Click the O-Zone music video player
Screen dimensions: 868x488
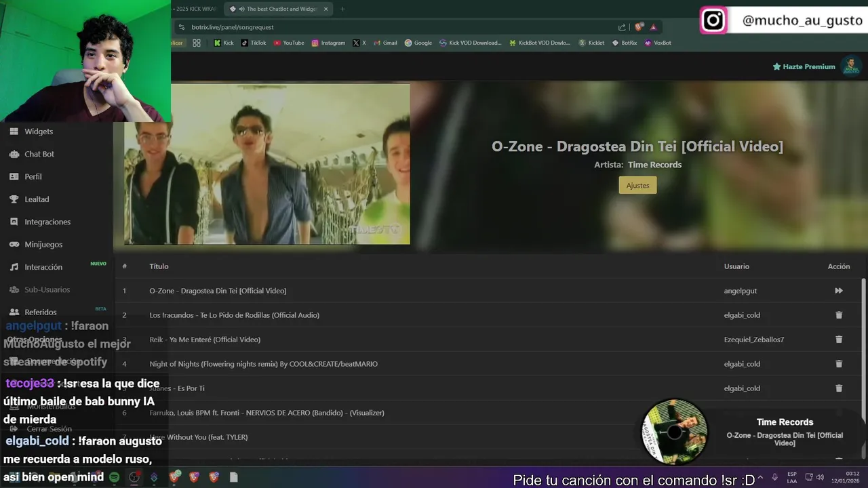click(267, 163)
